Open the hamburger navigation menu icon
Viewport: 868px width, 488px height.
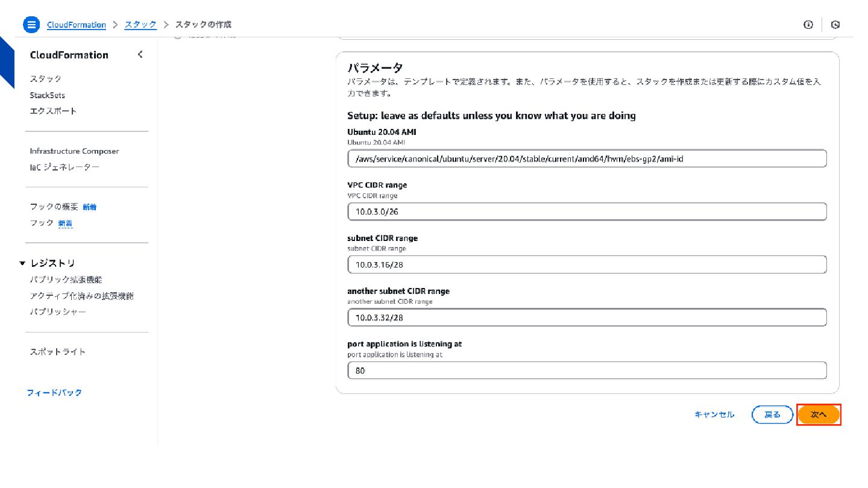pos(31,25)
